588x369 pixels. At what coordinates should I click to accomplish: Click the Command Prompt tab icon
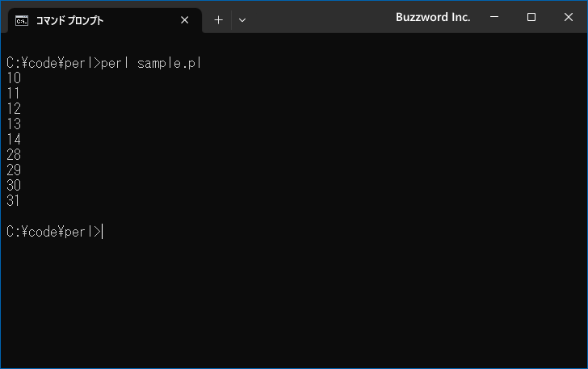click(22, 21)
